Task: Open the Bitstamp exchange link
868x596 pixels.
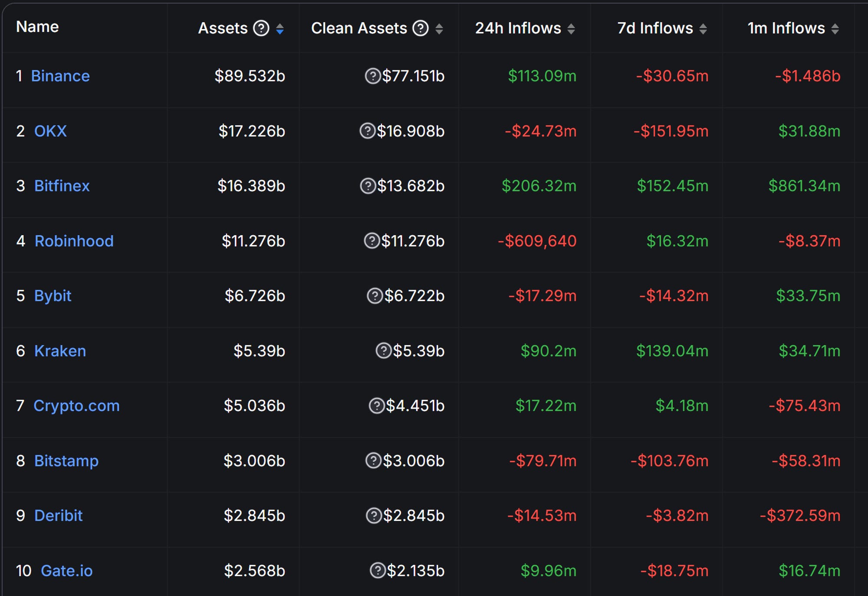Action: [66, 461]
